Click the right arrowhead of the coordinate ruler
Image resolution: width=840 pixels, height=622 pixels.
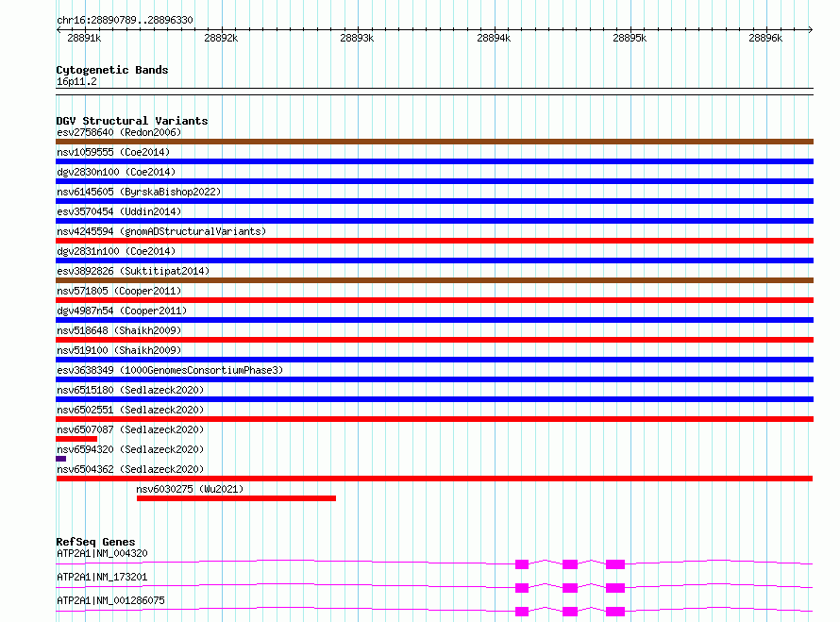(811, 29)
